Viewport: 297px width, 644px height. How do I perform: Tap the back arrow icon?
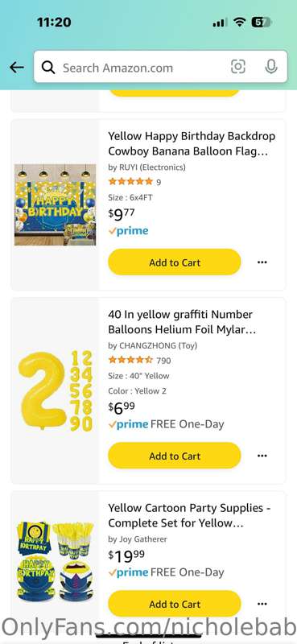(x=17, y=67)
